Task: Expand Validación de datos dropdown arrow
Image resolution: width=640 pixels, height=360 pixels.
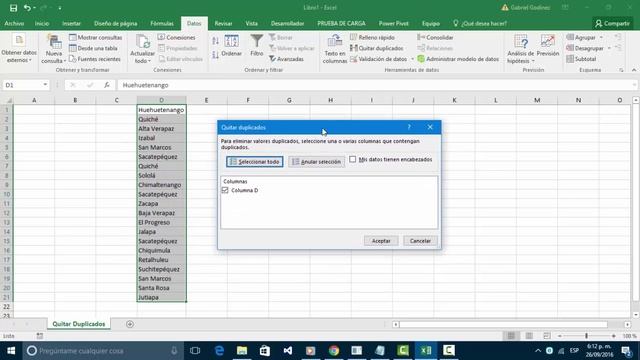Action: pyautogui.click(x=412, y=59)
